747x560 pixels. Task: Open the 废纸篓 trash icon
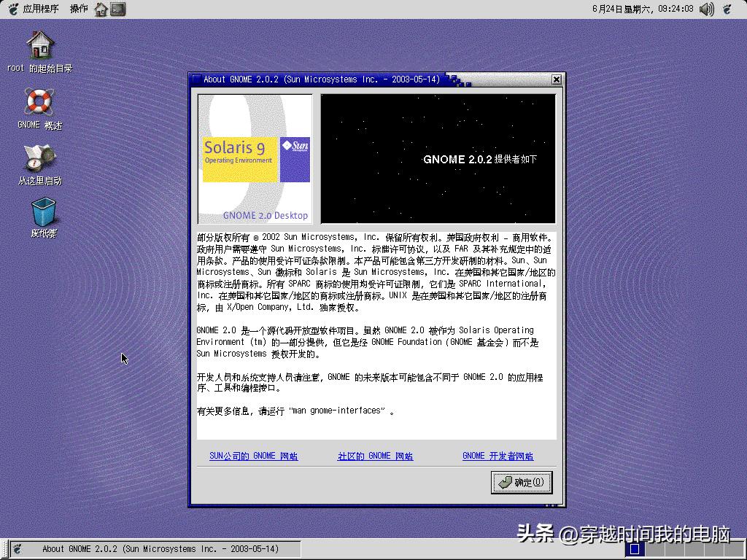[43, 217]
